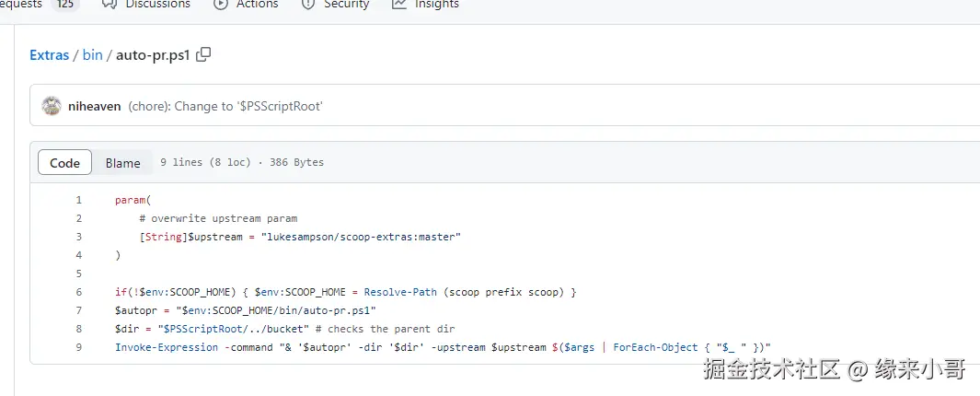Select line number 8
The width and height of the screenshot is (980, 396).
tap(79, 329)
